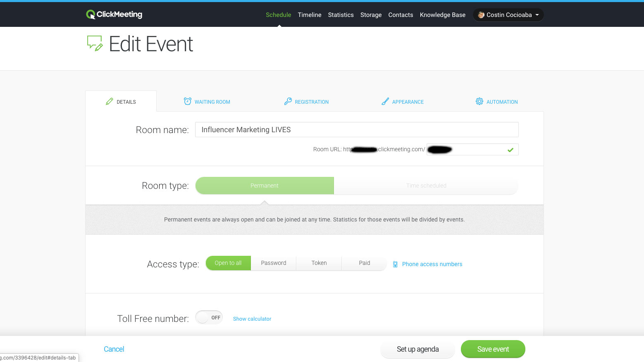Click the alarm clock Waiting Room icon
Viewport: 644px width, 362px height.
[x=188, y=102]
